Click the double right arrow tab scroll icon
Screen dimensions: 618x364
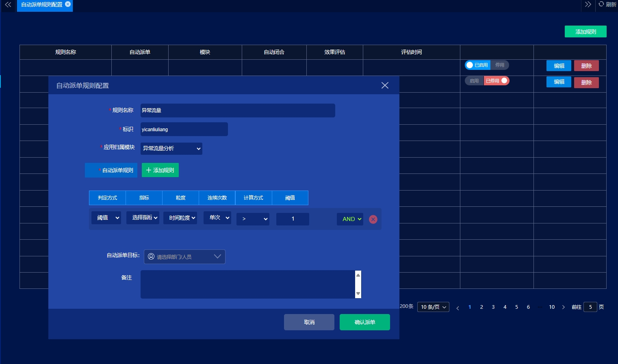[588, 4]
